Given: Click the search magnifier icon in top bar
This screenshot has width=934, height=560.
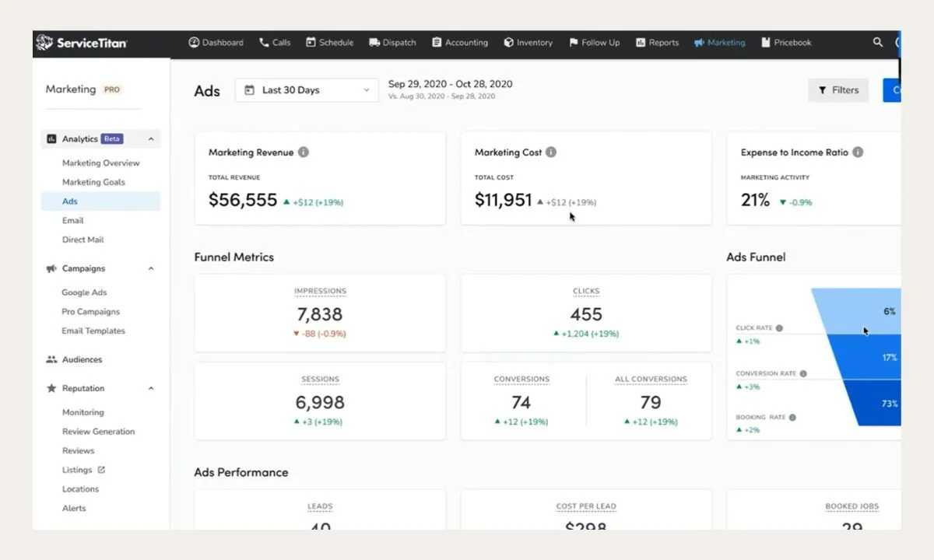Looking at the screenshot, I should [878, 42].
